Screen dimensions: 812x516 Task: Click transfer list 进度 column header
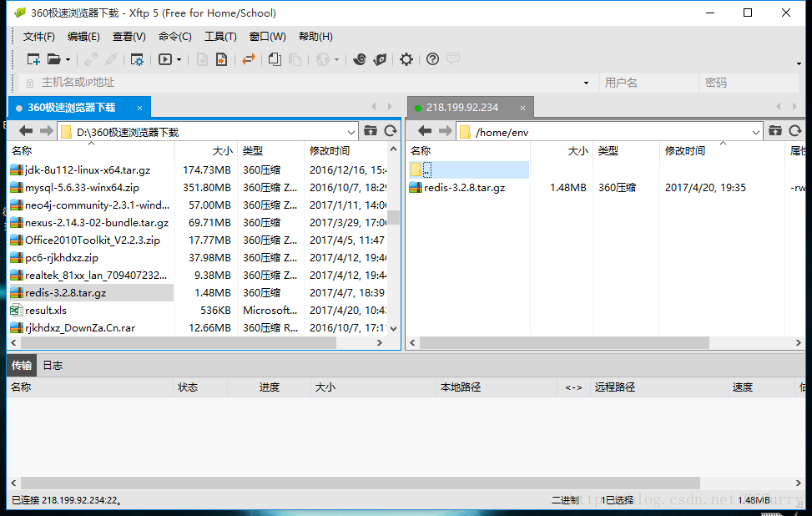(270, 387)
